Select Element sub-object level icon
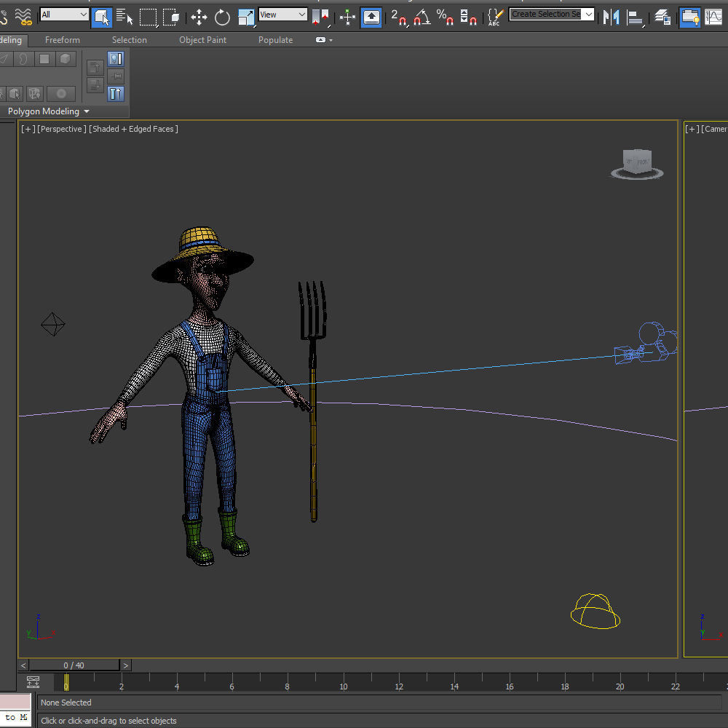Screen dimensions: 728x728 tap(66, 58)
